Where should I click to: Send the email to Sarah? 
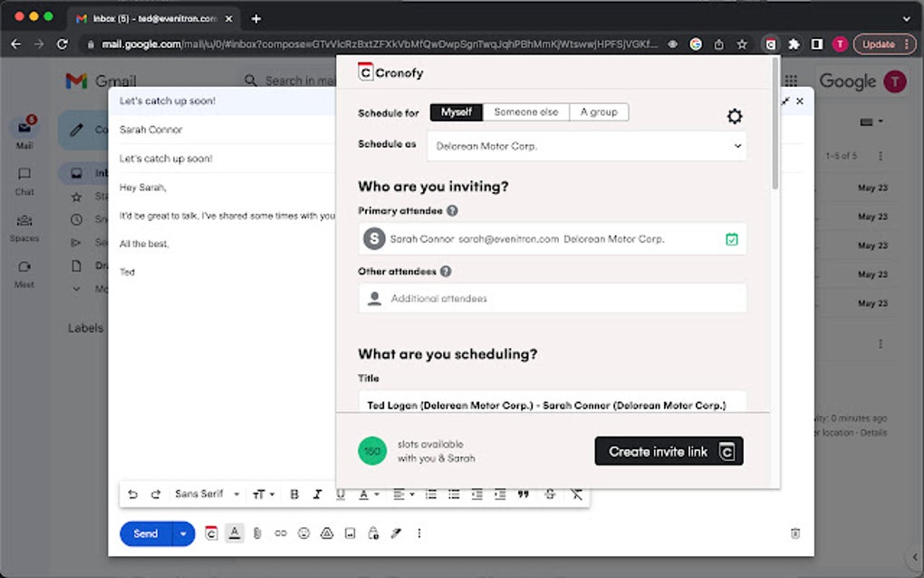(145, 534)
